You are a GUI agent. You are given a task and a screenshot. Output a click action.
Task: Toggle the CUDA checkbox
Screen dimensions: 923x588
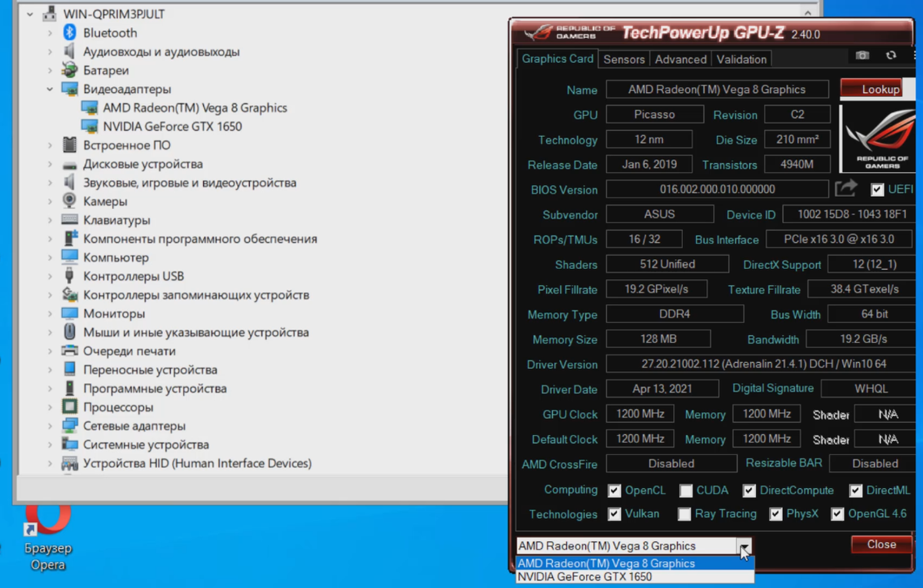point(685,490)
